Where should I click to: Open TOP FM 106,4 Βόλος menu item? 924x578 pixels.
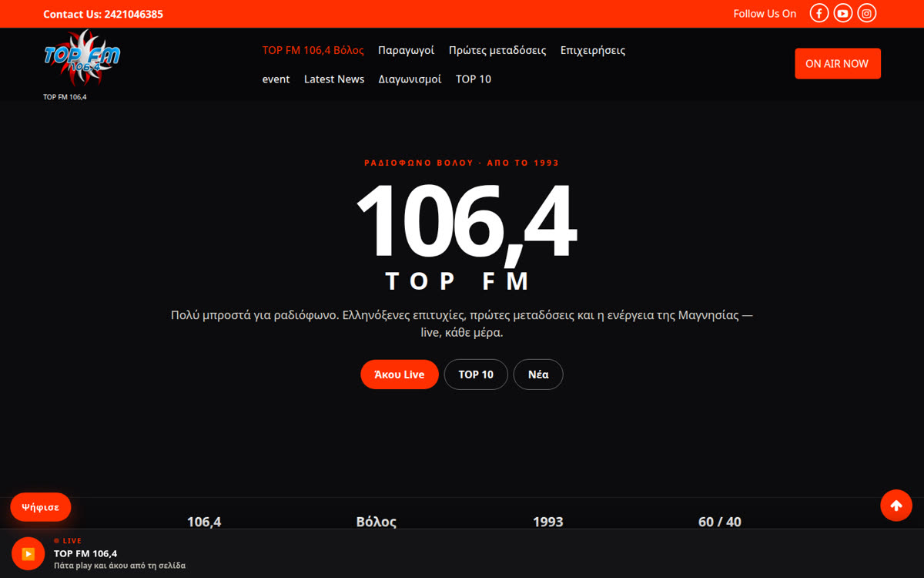tap(313, 50)
